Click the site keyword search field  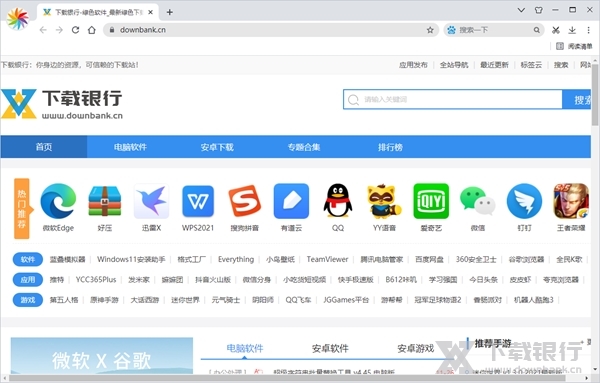(x=453, y=99)
